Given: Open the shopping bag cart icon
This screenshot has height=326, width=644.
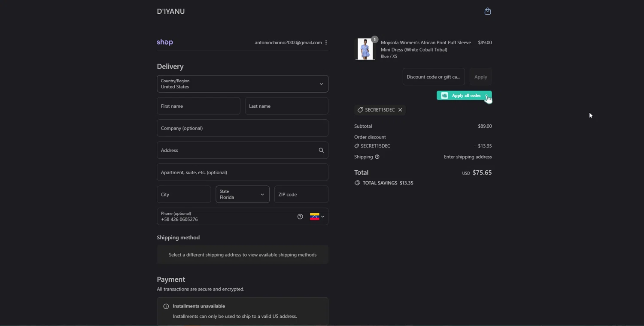Looking at the screenshot, I should [x=488, y=12].
